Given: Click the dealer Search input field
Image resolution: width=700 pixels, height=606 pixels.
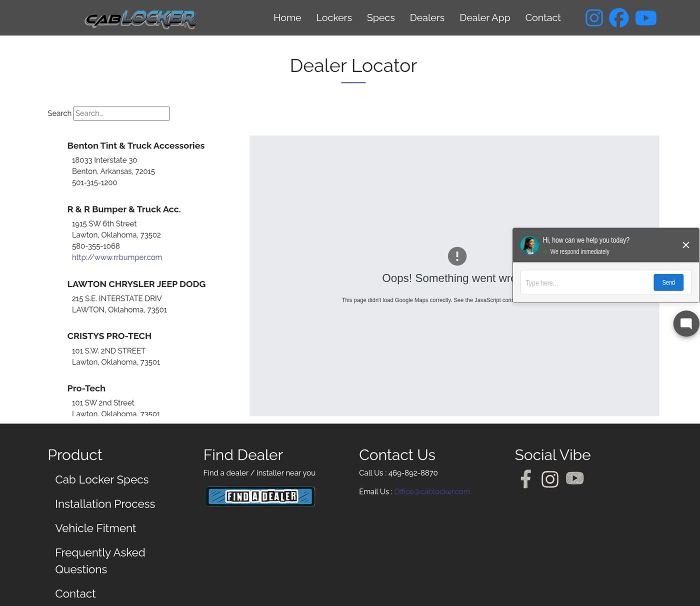Looking at the screenshot, I should (x=121, y=113).
